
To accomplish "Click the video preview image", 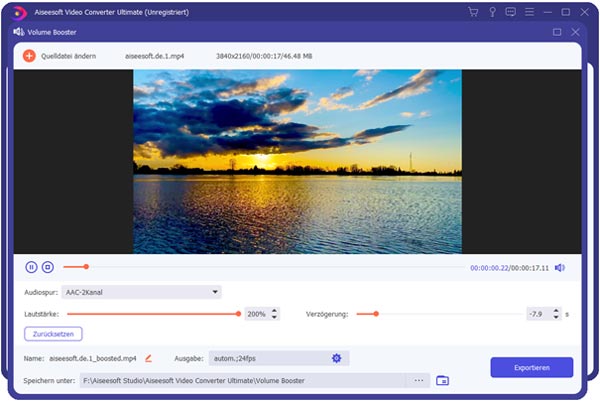I will pyautogui.click(x=297, y=161).
